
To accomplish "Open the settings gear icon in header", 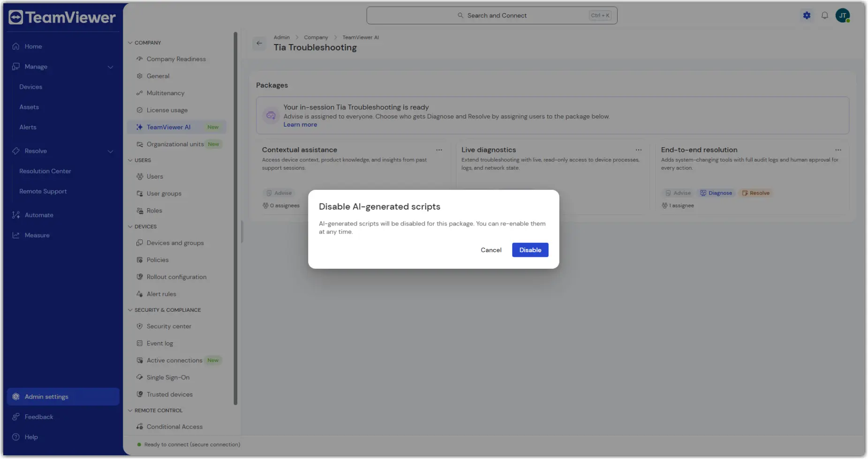I will point(807,15).
